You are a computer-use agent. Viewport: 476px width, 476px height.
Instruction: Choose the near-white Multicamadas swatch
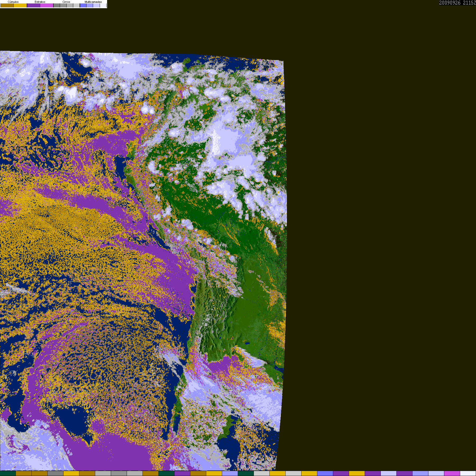coord(103,5)
